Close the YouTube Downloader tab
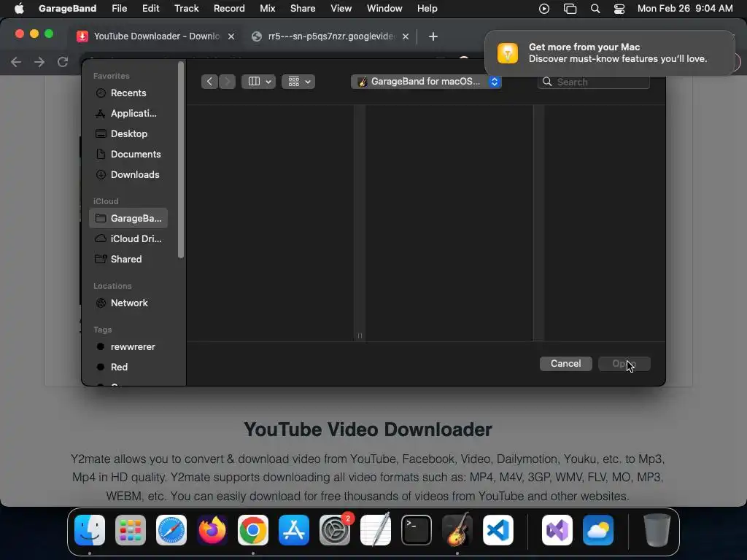Viewport: 747px width, 560px height. (x=231, y=36)
